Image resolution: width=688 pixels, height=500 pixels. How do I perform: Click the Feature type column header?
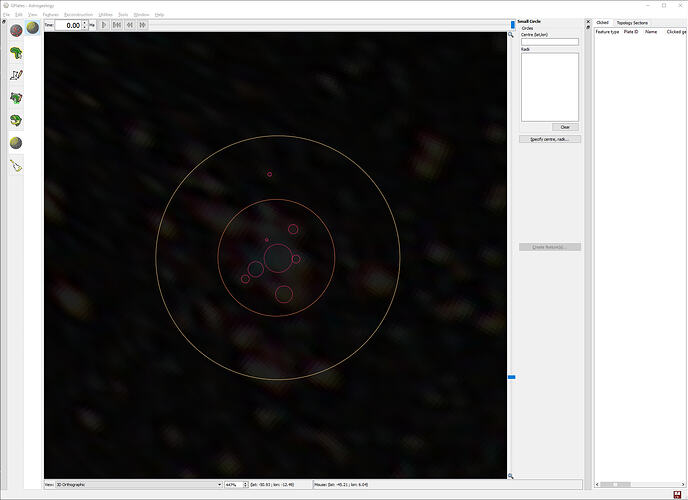pyautogui.click(x=608, y=32)
